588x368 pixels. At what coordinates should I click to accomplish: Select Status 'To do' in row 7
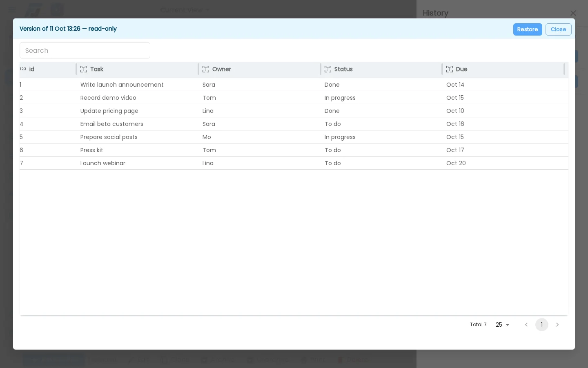pyautogui.click(x=381, y=163)
